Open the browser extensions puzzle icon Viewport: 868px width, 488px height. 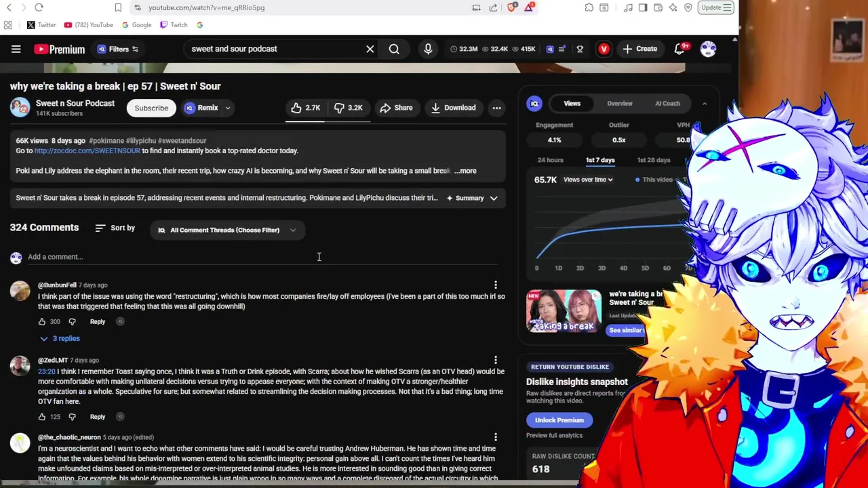pyautogui.click(x=589, y=7)
